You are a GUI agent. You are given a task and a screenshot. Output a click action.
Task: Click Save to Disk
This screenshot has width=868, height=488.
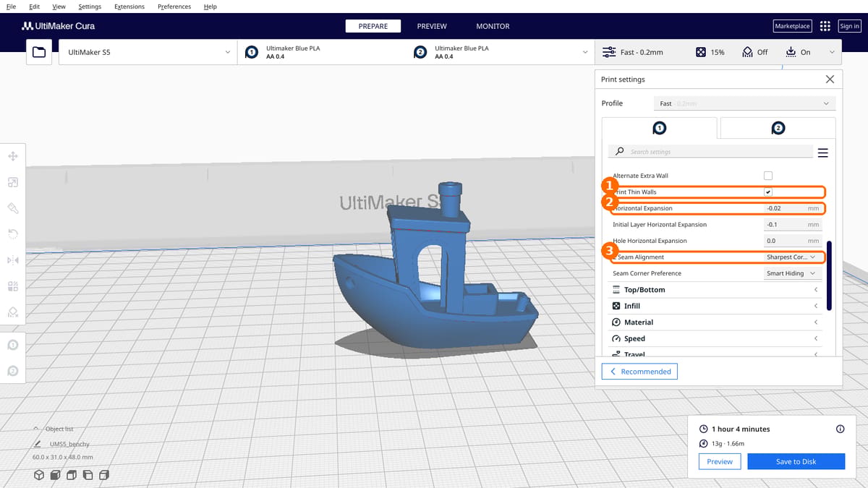[796, 461]
